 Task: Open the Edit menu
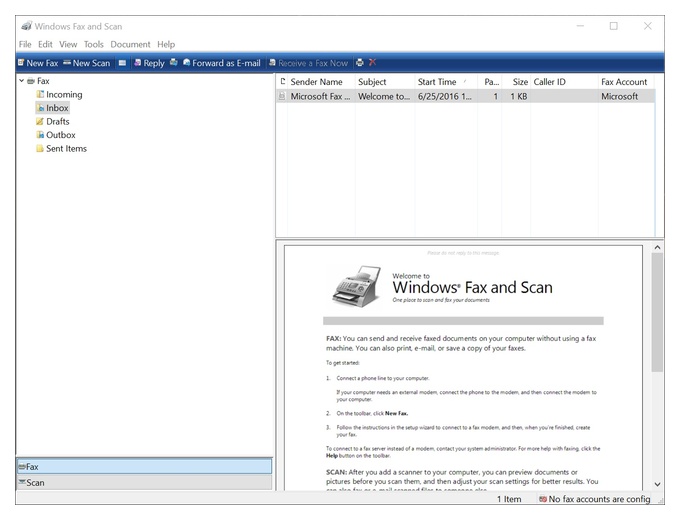(x=45, y=44)
